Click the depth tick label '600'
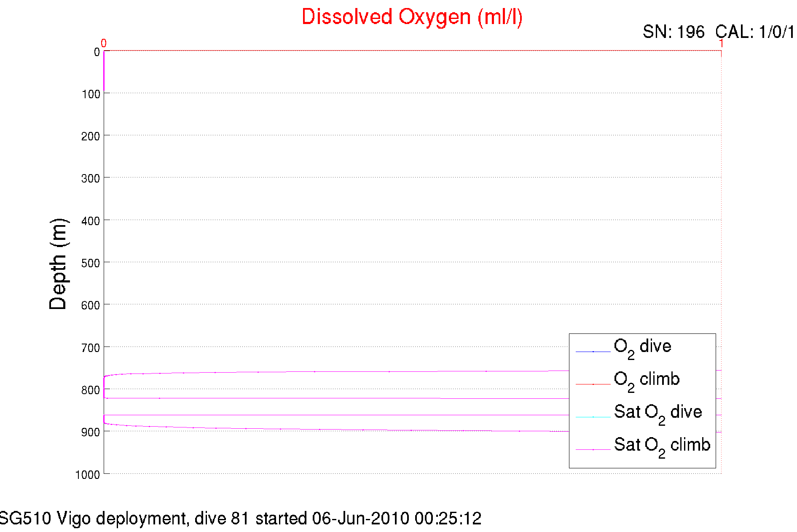The height and width of the screenshot is (532, 797). pyautogui.click(x=91, y=306)
